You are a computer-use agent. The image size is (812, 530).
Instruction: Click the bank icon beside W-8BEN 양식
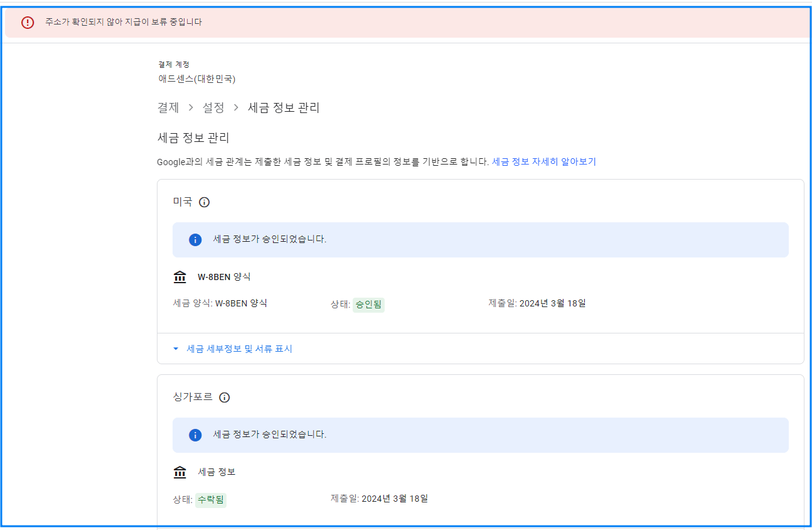tap(180, 276)
